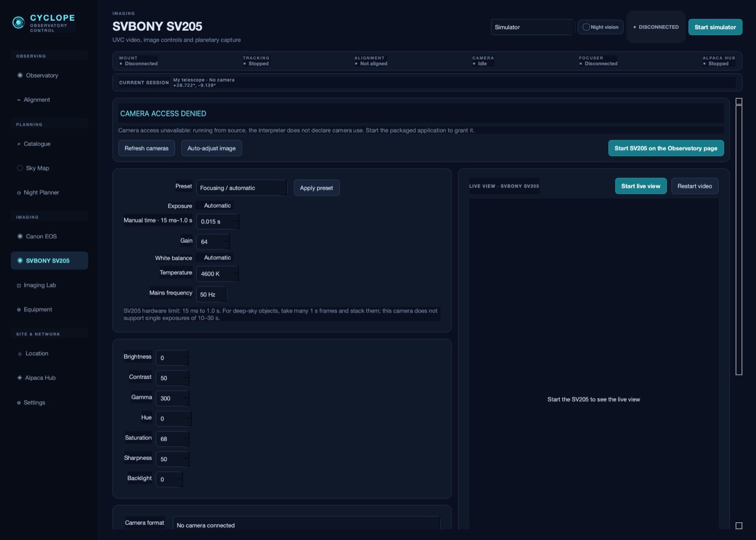Open the Alignment page

[49, 100]
